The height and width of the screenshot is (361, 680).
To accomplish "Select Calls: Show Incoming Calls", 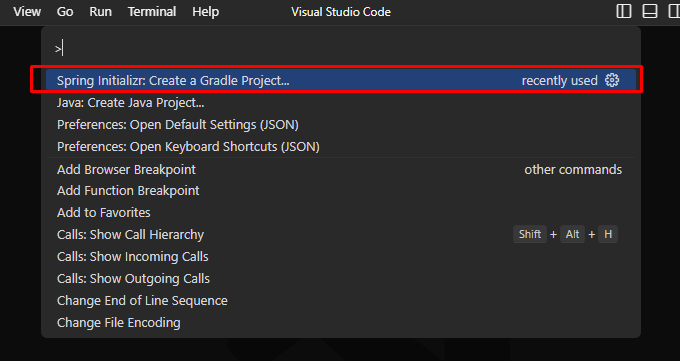I will tap(341, 257).
